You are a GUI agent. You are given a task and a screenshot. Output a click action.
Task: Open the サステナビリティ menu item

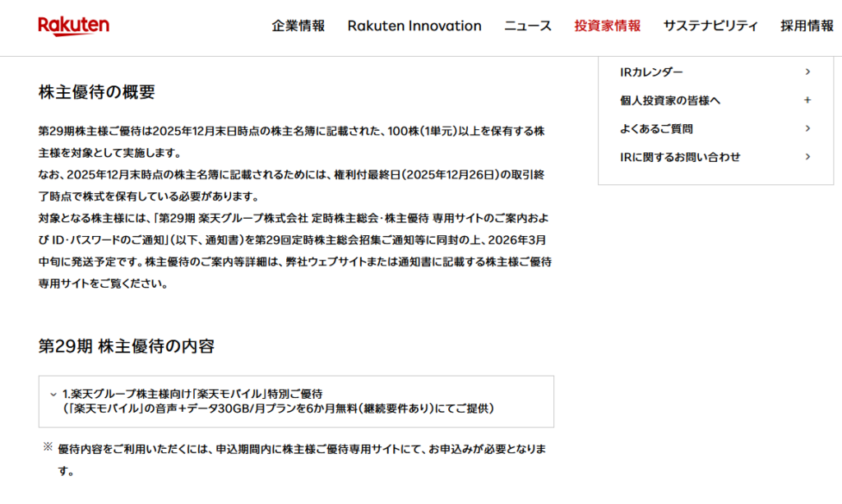click(710, 25)
